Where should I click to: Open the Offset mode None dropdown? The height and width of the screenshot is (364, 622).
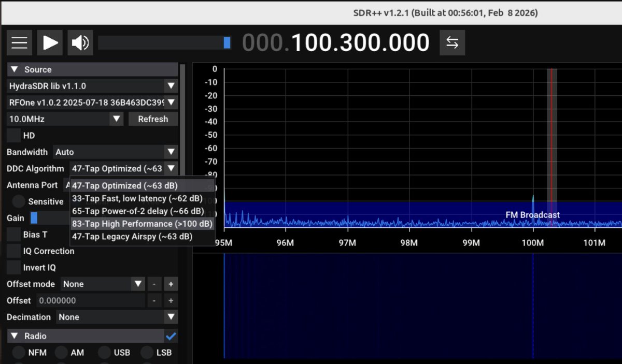point(103,284)
